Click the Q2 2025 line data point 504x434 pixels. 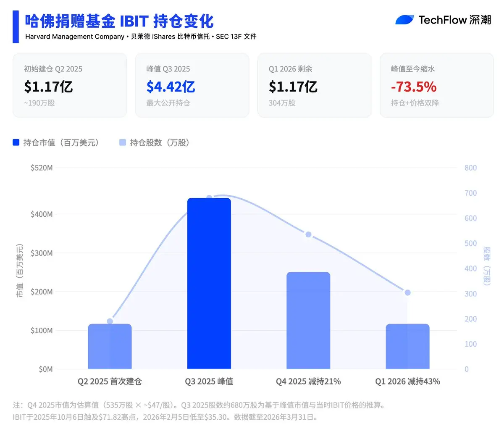pyautogui.click(x=110, y=321)
